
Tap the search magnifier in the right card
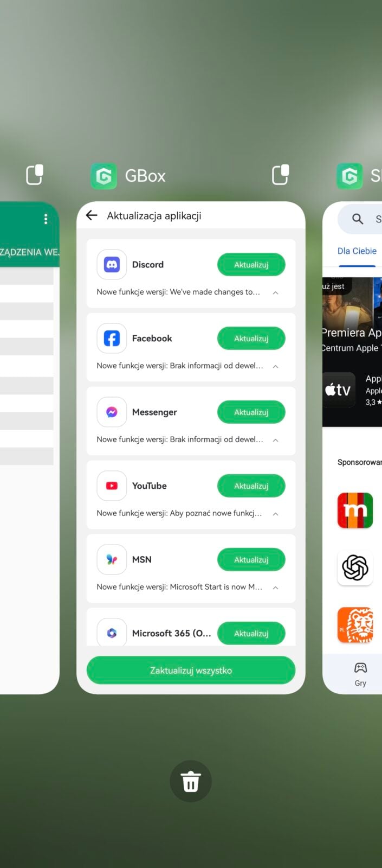[358, 219]
